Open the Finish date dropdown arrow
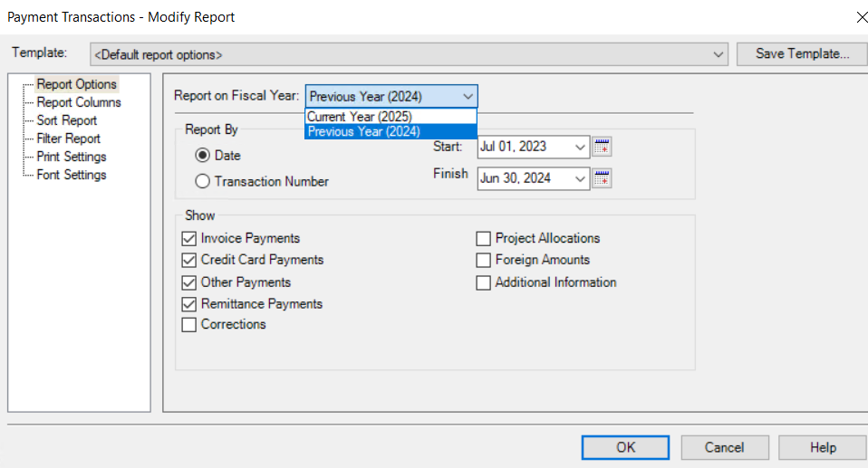Image resolution: width=868 pixels, height=468 pixels. [580, 178]
